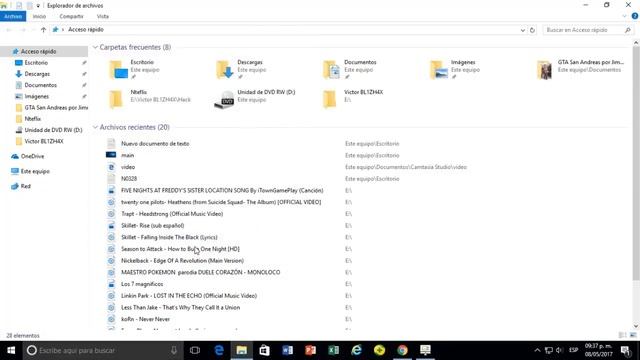Select Skillet- Rise (sub español) file

[x=152, y=226]
